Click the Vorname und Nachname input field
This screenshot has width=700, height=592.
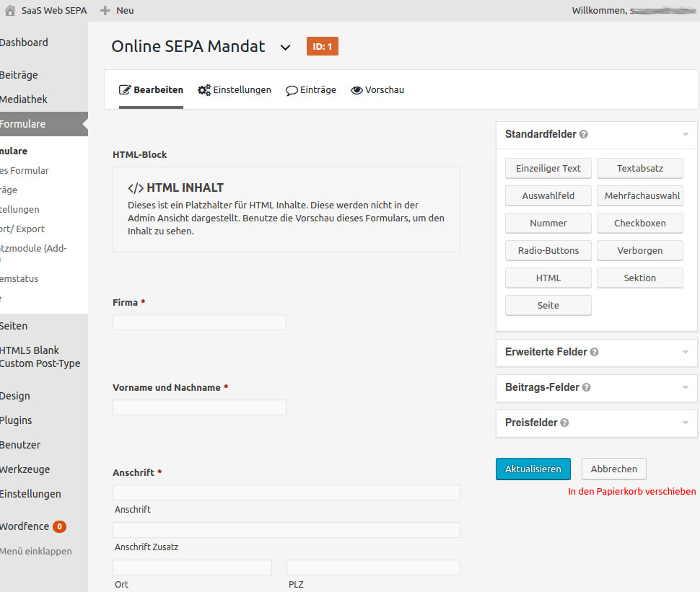pyautogui.click(x=199, y=407)
